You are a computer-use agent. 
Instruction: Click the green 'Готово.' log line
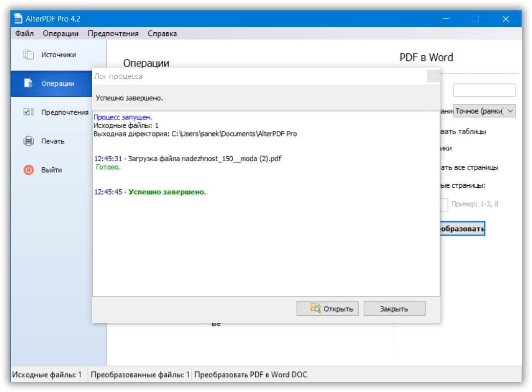click(108, 167)
